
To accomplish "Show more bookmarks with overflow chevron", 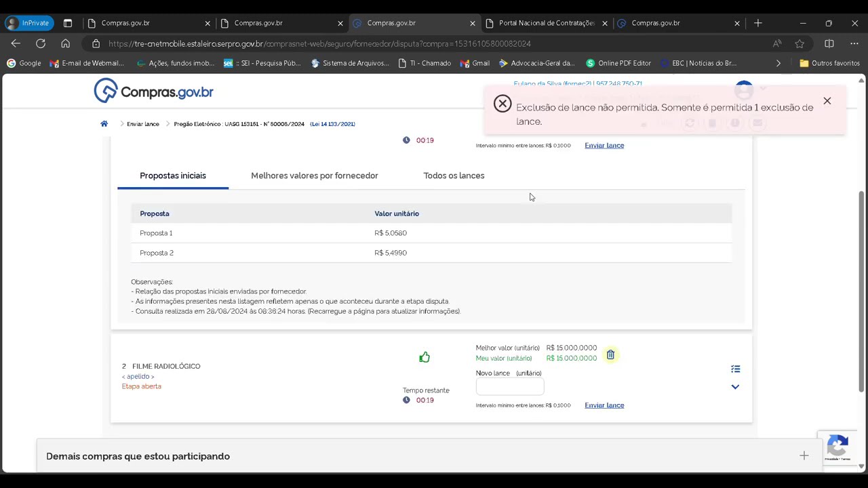I will 778,63.
